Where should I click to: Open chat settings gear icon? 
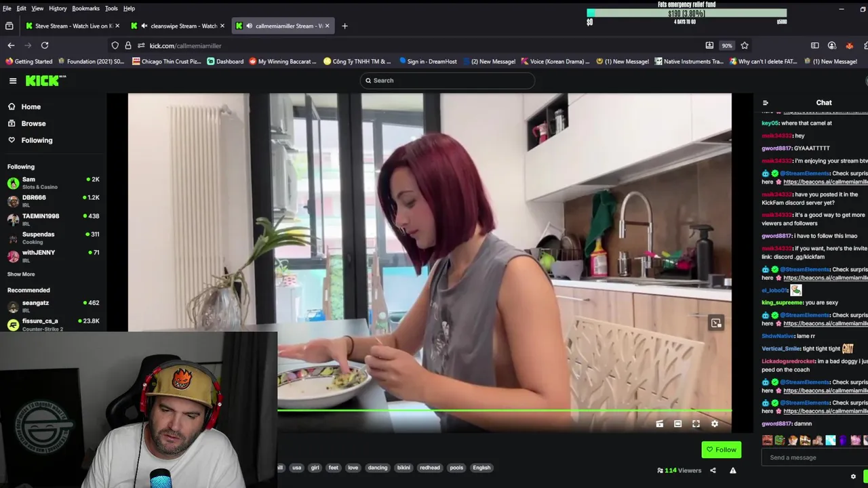coord(853,476)
